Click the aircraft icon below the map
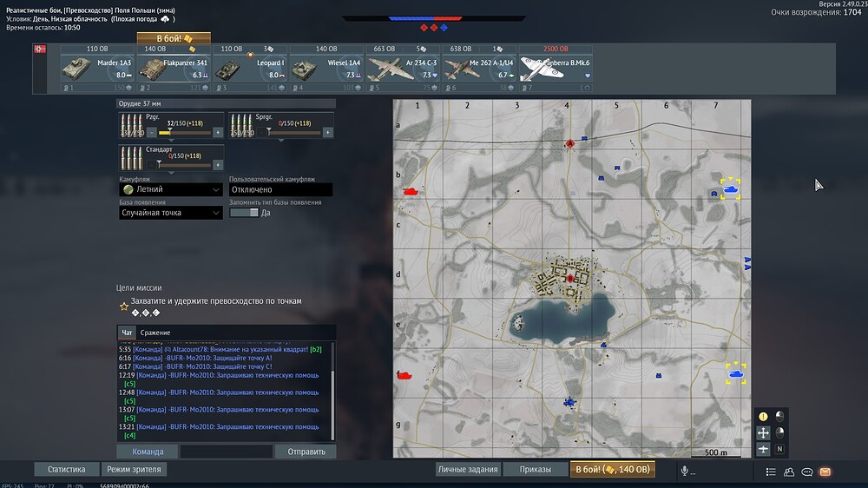The height and width of the screenshot is (488, 868). (x=763, y=449)
